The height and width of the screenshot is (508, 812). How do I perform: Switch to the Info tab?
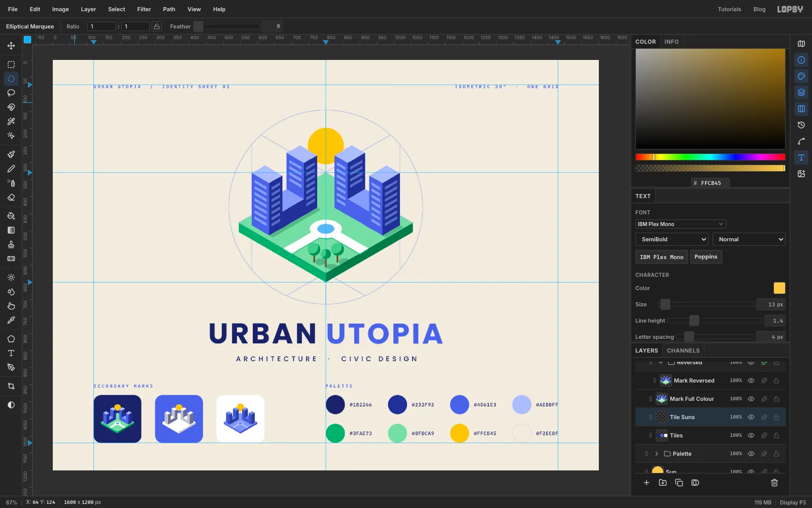point(671,42)
